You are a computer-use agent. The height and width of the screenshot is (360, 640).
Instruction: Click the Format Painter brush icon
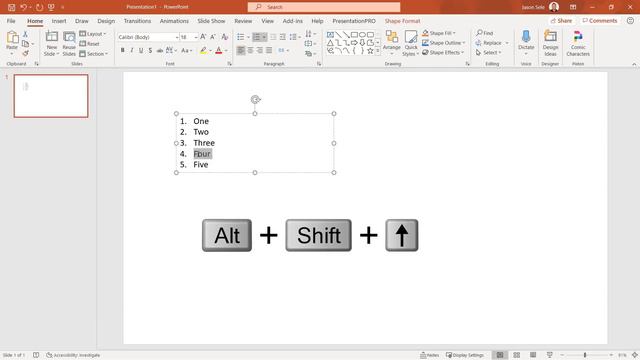coord(25,53)
